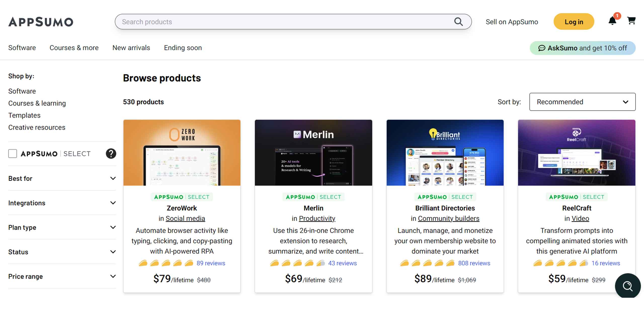Click the AskSumo chat offer badge
The width and height of the screenshot is (644, 322).
click(582, 48)
